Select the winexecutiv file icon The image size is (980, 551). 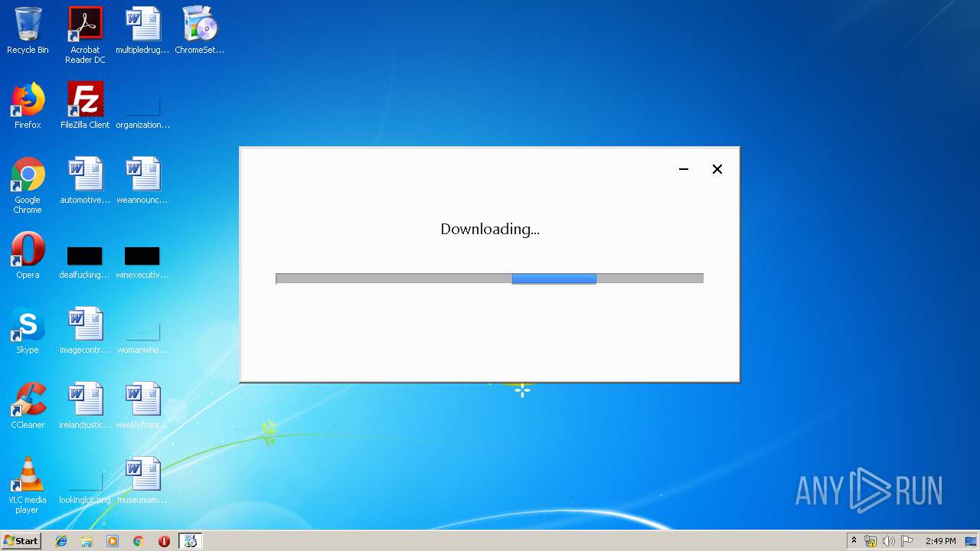142,262
